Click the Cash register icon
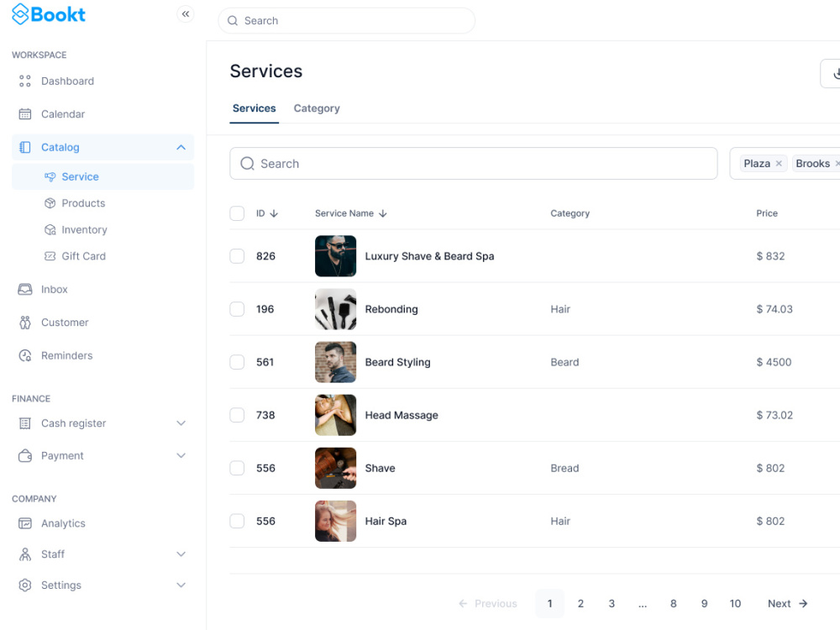This screenshot has height=630, width=840. (24, 423)
